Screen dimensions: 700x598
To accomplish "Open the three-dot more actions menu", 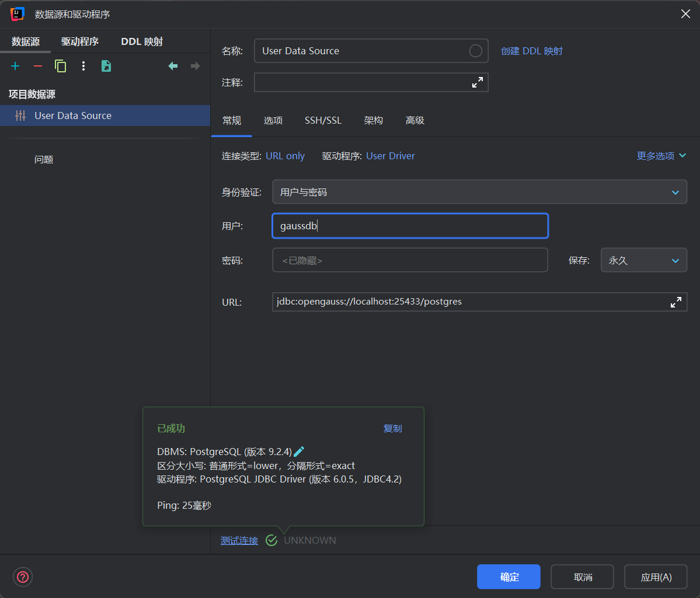I will [83, 67].
